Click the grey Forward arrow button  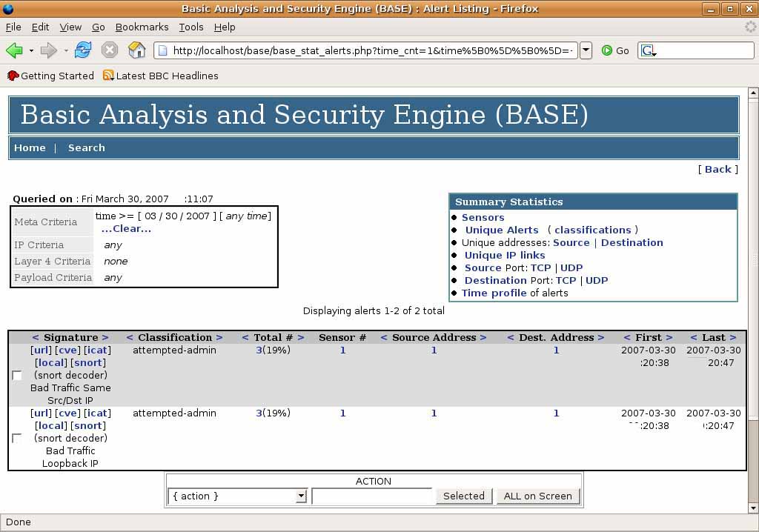pyautogui.click(x=48, y=50)
